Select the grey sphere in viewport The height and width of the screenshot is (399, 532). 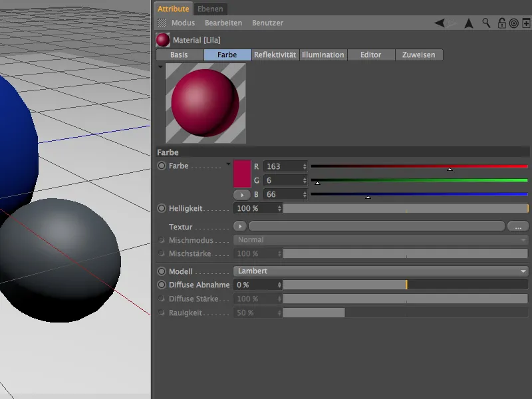pos(60,260)
